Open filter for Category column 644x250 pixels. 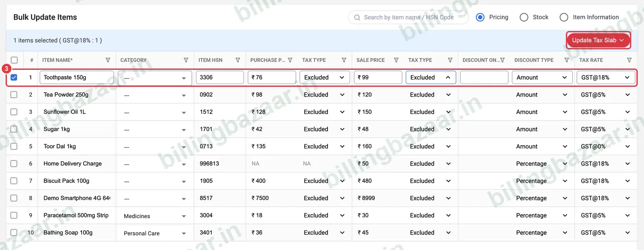point(186,60)
